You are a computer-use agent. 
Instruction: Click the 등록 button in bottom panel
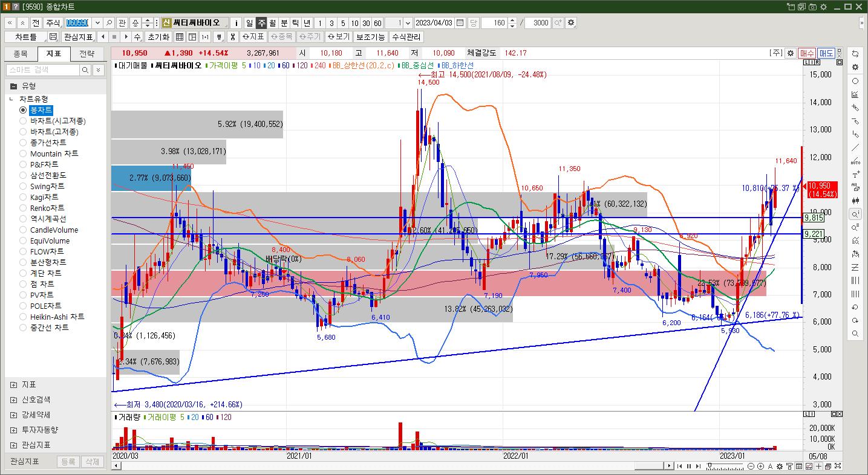68,462
